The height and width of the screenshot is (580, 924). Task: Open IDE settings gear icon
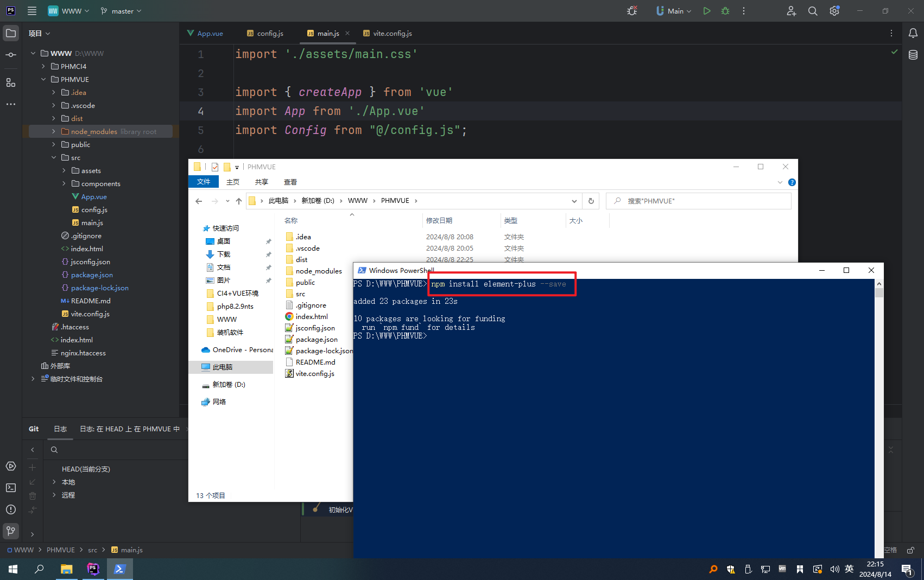pyautogui.click(x=834, y=11)
